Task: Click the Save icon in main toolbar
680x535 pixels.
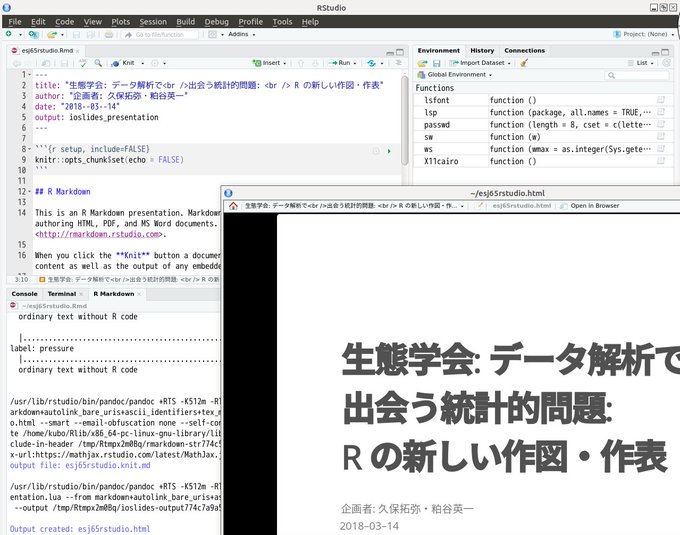Action: [76, 35]
